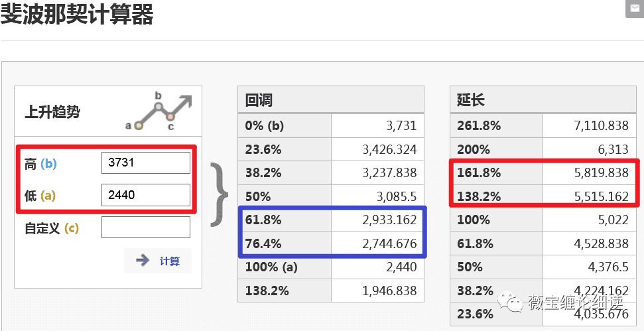Click the 上升趋势 panel heading
Screen dimensions: 644x331
pyautogui.click(x=52, y=111)
